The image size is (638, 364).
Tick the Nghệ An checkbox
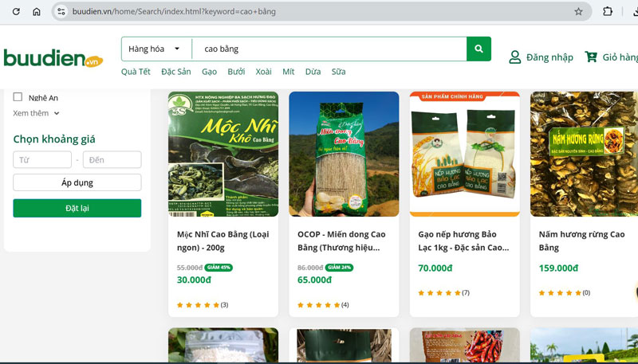[x=18, y=97]
